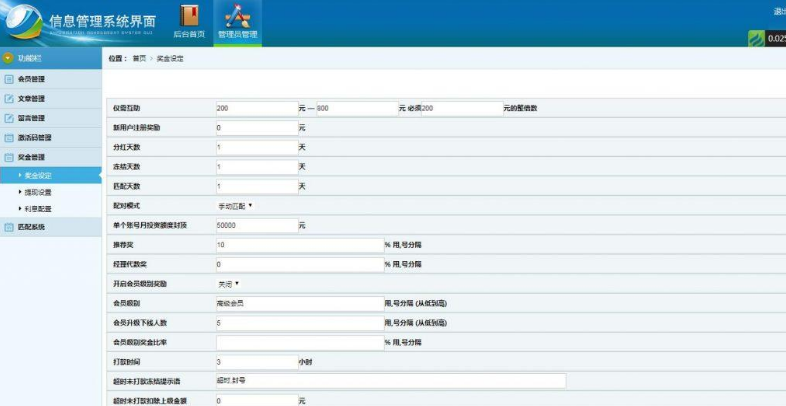This screenshot has width=786, height=406.
Task: Click the 退出 logout link
Action: (779, 12)
